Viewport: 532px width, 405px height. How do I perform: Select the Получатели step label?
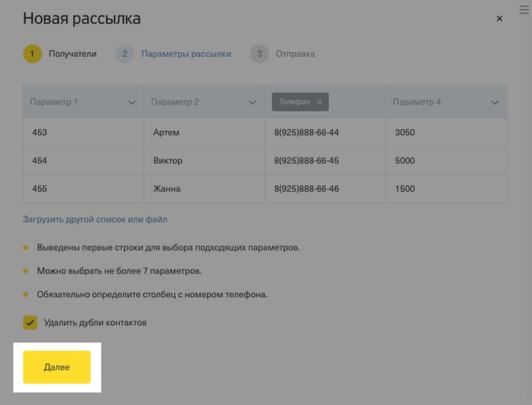(72, 54)
